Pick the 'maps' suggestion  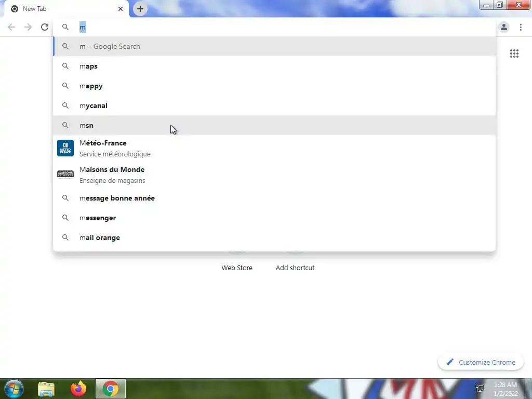pos(274,66)
